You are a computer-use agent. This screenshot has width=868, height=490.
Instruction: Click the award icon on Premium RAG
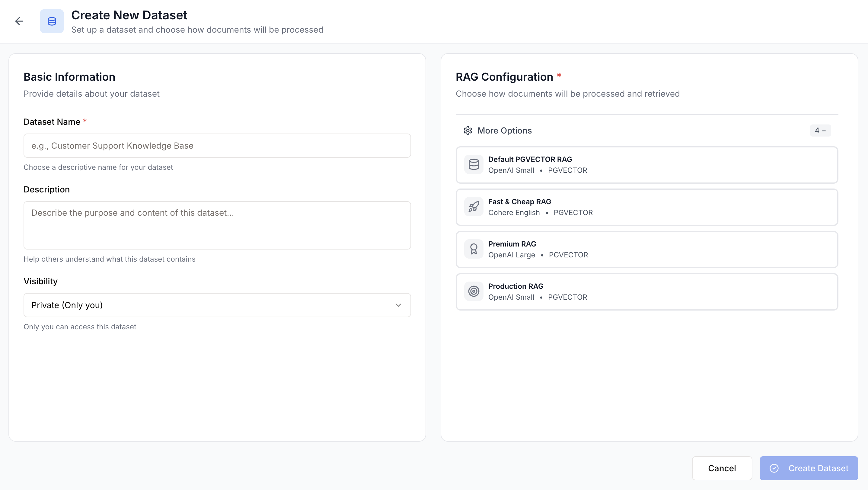pyautogui.click(x=473, y=249)
